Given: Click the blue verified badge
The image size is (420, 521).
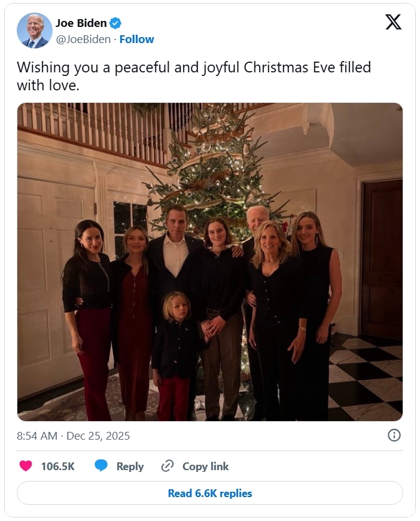Looking at the screenshot, I should point(115,23).
